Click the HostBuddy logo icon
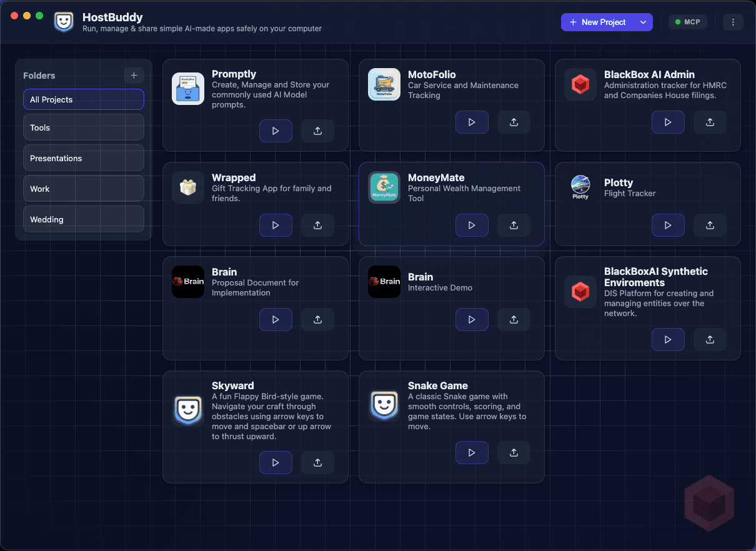Image resolution: width=756 pixels, height=551 pixels. click(x=64, y=22)
